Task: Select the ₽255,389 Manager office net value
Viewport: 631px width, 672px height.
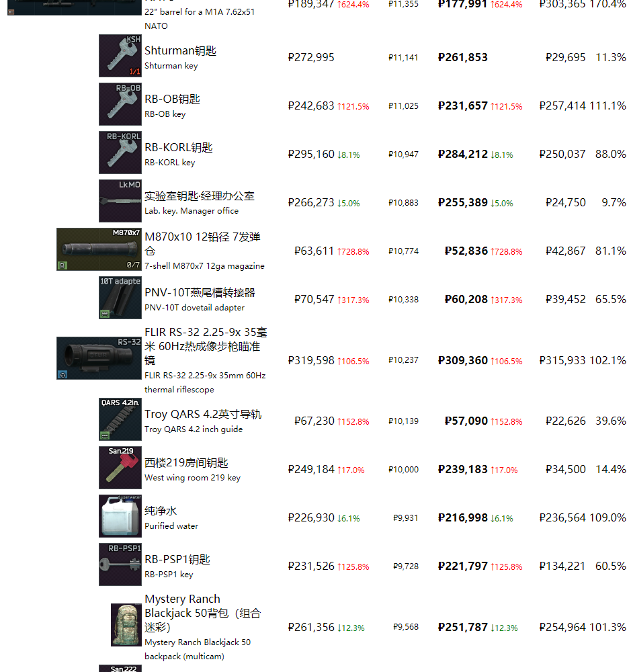Action: pyautogui.click(x=463, y=203)
